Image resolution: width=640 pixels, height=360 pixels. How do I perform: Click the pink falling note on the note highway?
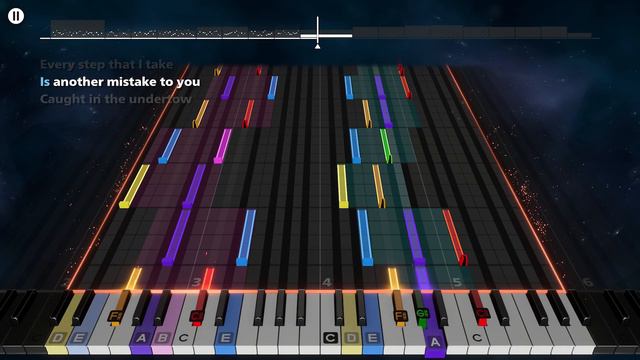pyautogui.click(x=222, y=146)
